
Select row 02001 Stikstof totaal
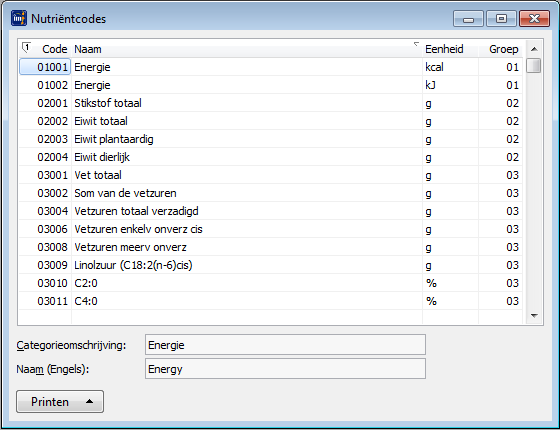(270, 103)
